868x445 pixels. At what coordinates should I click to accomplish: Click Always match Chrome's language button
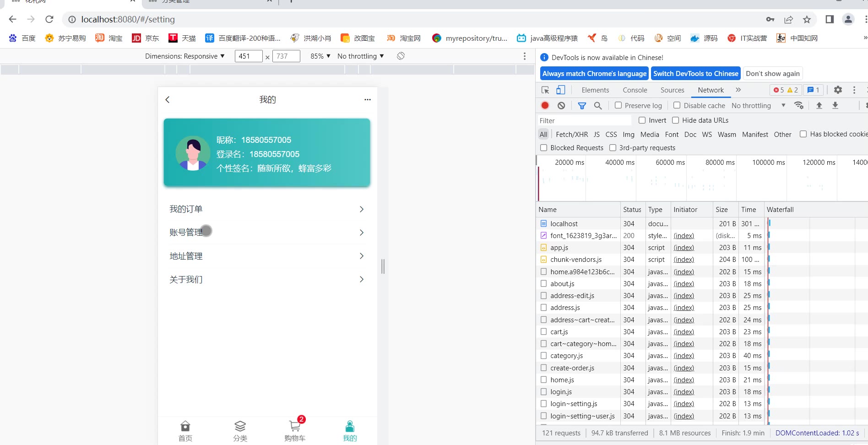[594, 73]
